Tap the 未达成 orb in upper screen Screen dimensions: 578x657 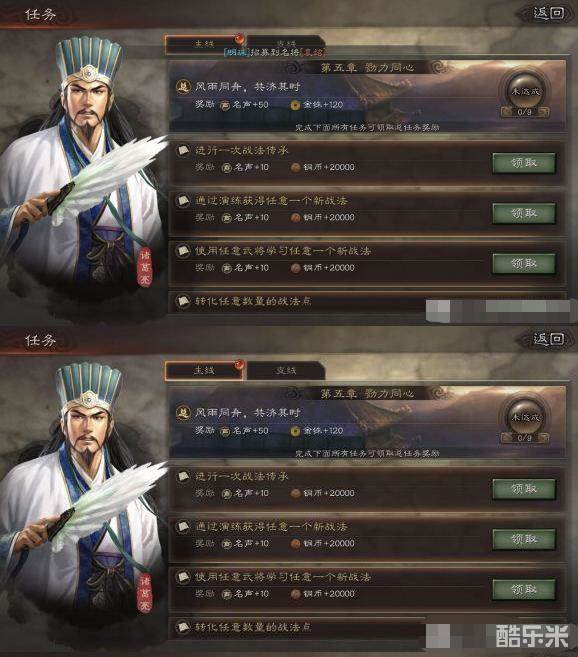(x=526, y=91)
